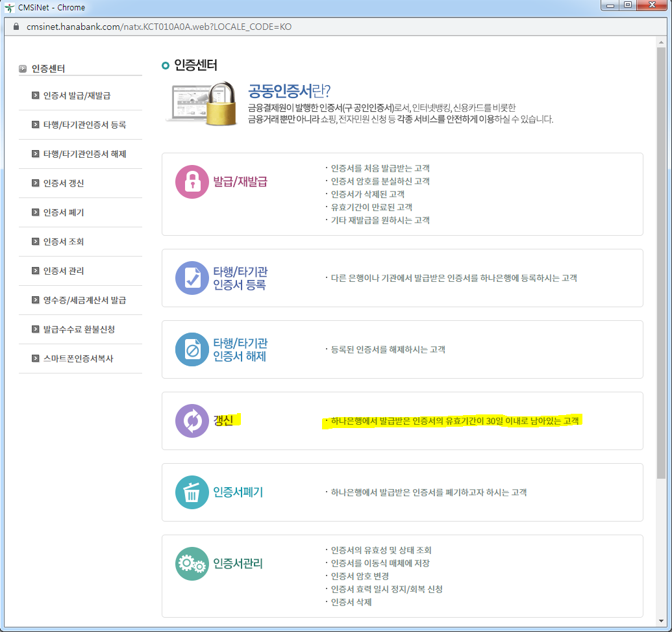Viewport: 672px width, 632px height.
Task: Go to 인증서 관리 in the sidebar
Action: pos(64,271)
